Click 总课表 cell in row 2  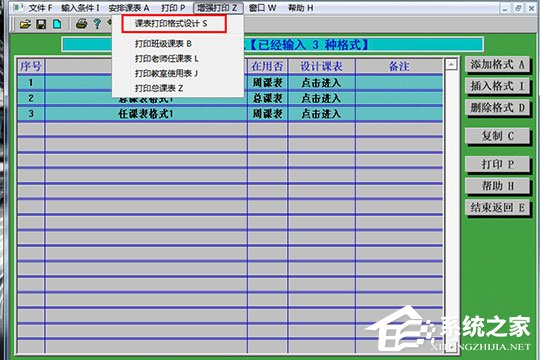tap(268, 98)
